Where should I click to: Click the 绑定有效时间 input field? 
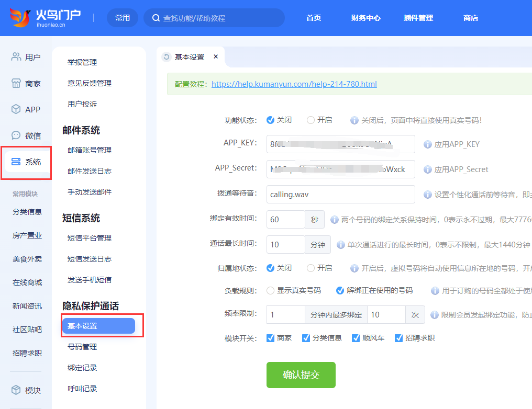(x=286, y=219)
